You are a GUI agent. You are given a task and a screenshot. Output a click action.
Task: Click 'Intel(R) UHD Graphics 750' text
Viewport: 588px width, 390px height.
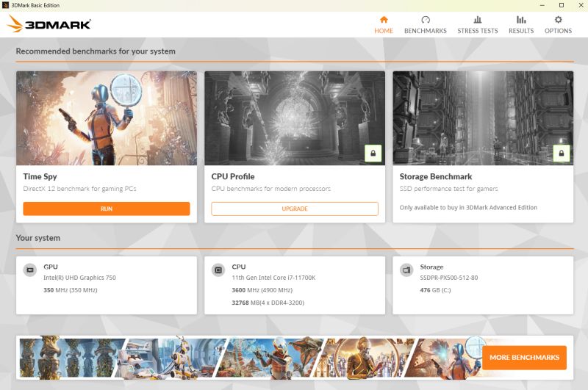pos(79,278)
